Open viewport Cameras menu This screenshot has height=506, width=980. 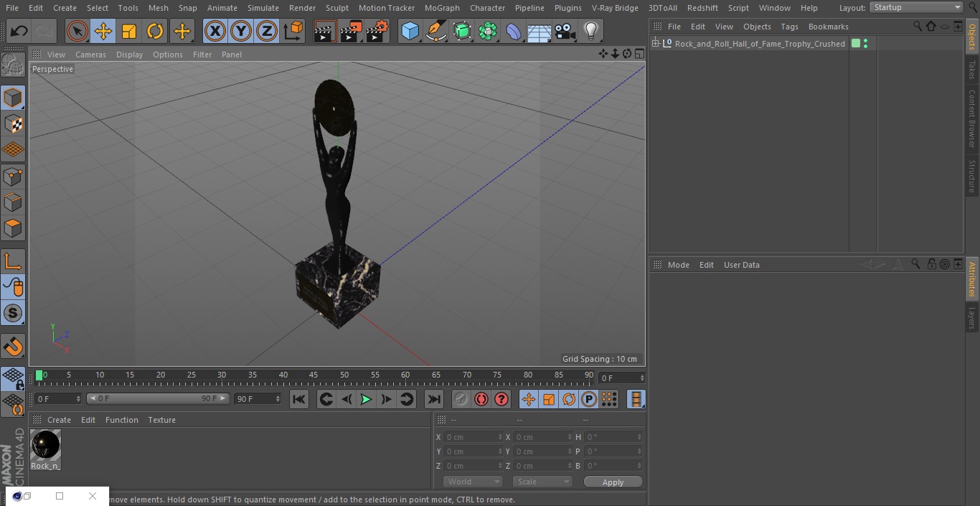[90, 55]
